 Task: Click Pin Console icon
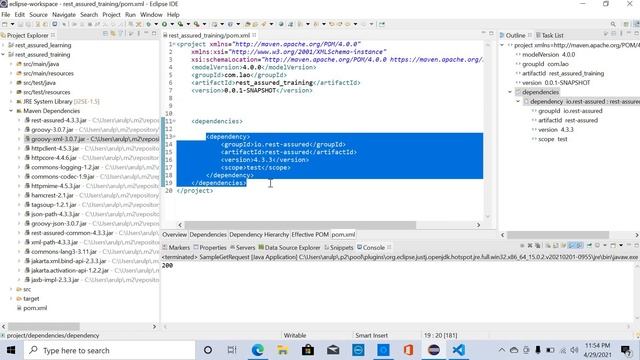pyautogui.click(x=589, y=246)
